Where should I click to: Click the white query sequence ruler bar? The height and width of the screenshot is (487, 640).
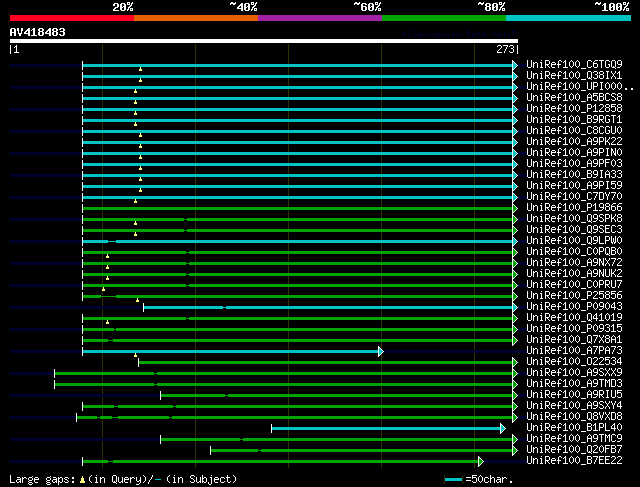(263, 41)
